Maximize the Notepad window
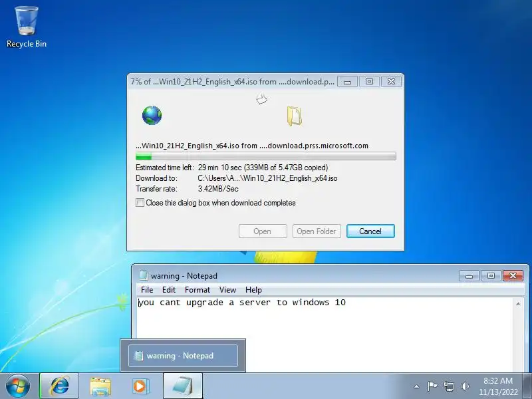 pyautogui.click(x=491, y=276)
